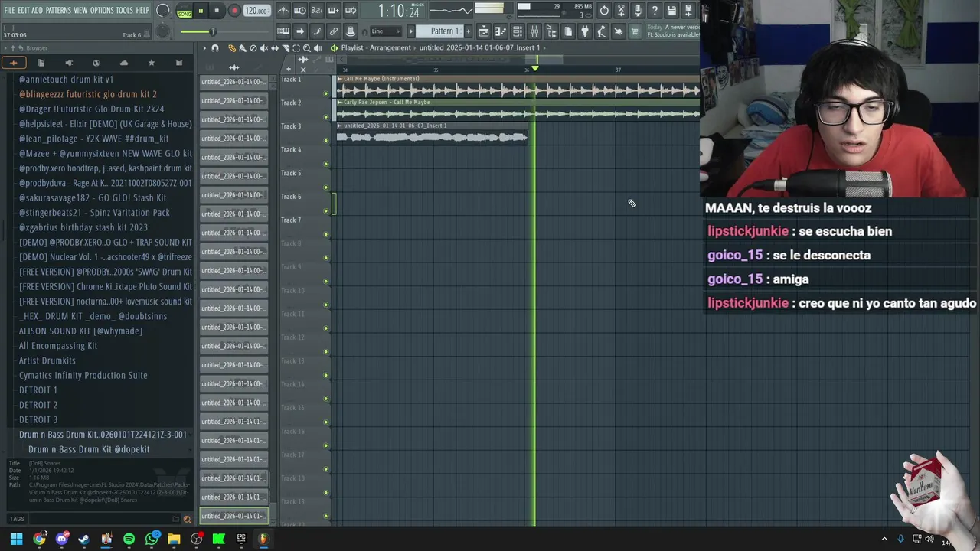Open the Mixer icon
Screen dimensions: 980x551
[534, 31]
